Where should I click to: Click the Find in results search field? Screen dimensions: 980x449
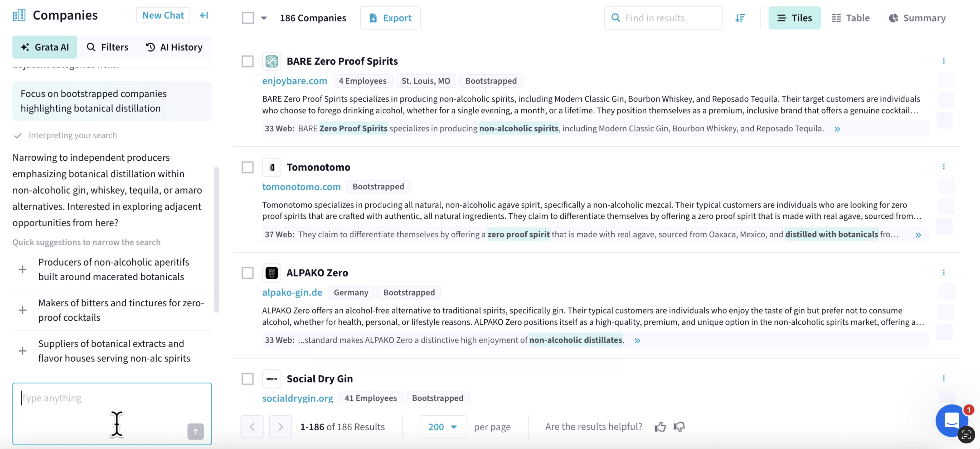[x=663, y=18]
